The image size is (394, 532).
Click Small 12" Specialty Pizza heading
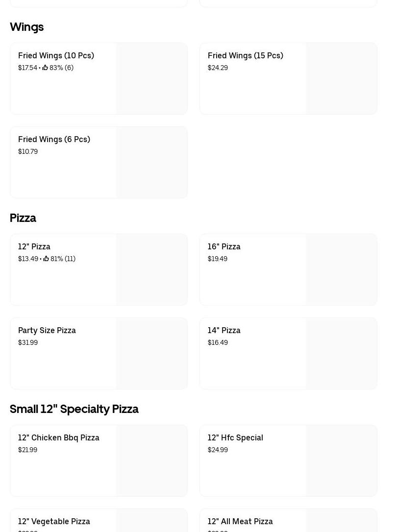pos(74,409)
